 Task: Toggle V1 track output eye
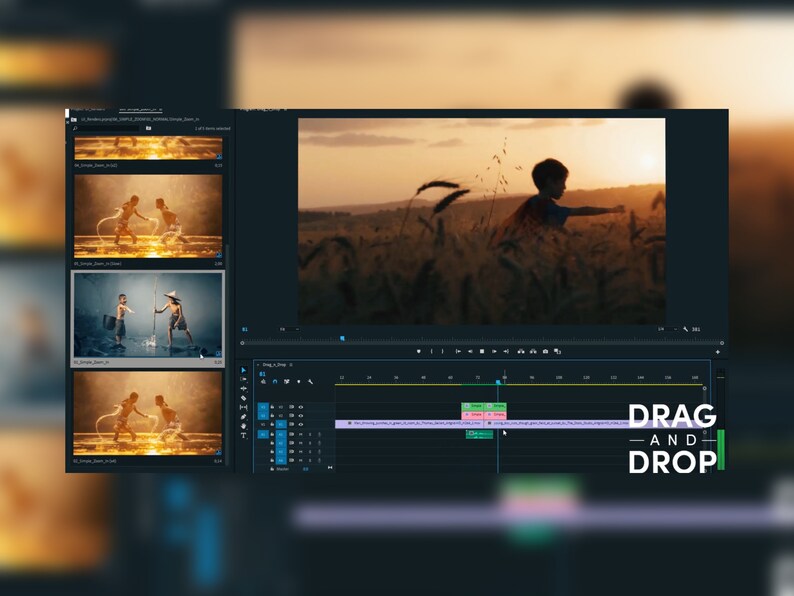[301, 424]
